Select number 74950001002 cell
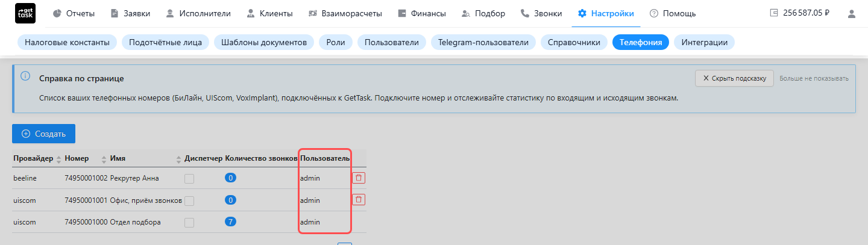Image resolution: width=868 pixels, height=245 pixels. tap(86, 178)
